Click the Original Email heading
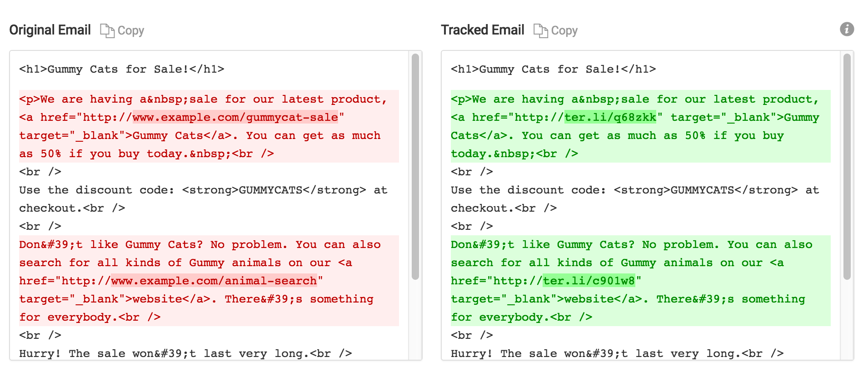The height and width of the screenshot is (377, 868). pos(50,30)
